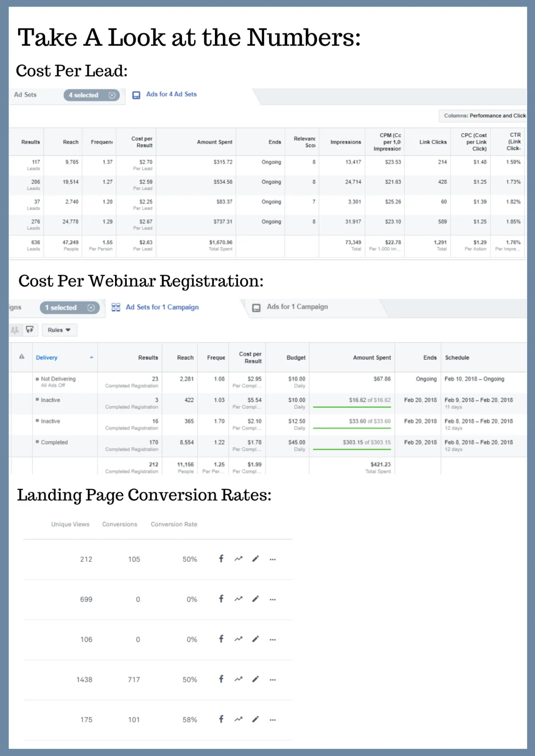
Task: Click the ad icon beside Ads for 4 Ad Sets
Action: point(136,95)
